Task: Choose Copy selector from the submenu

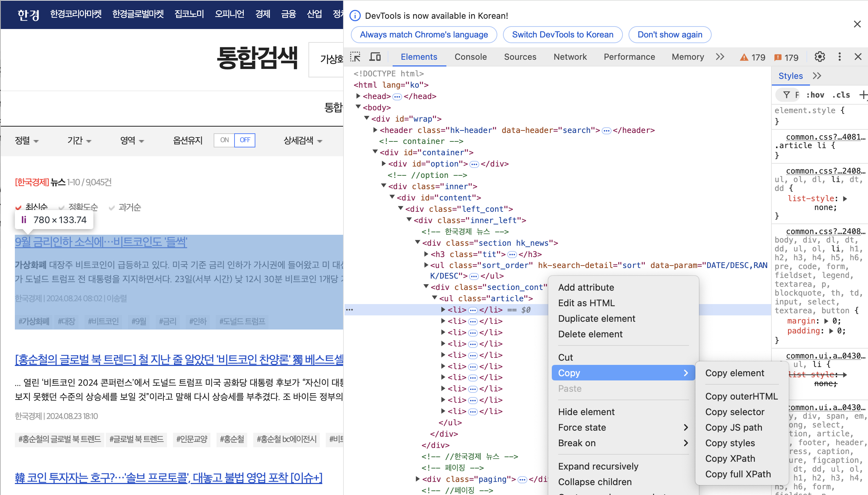Action: pos(735,412)
